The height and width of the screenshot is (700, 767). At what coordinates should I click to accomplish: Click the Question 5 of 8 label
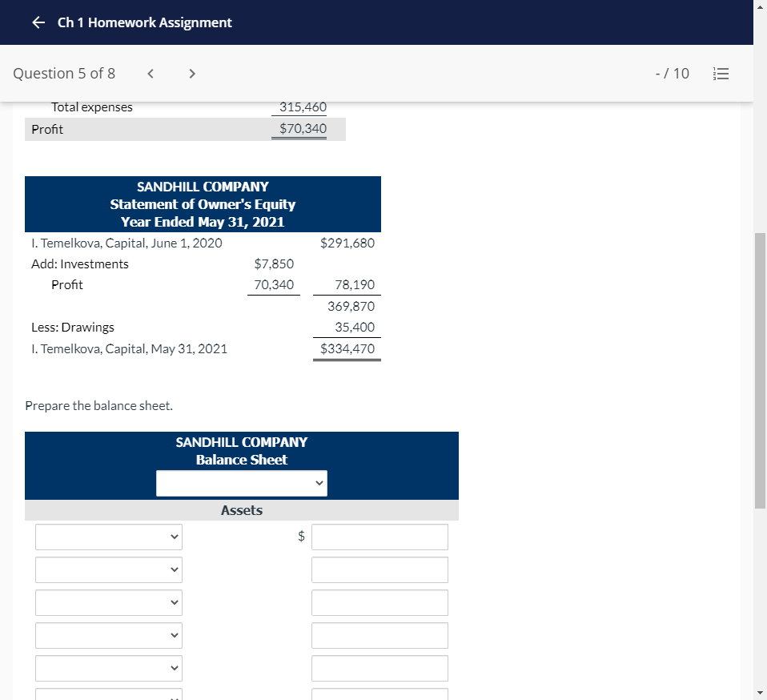tap(64, 73)
